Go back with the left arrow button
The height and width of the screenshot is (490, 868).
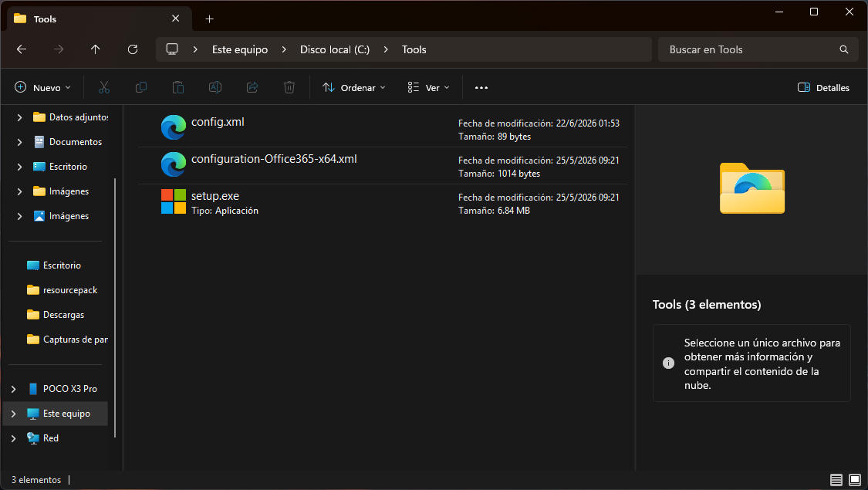click(22, 49)
